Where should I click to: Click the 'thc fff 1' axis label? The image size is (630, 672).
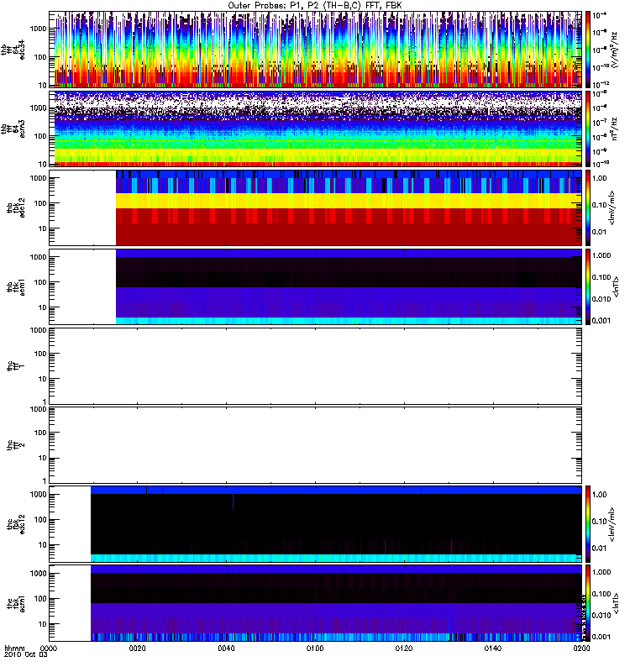click(16, 365)
